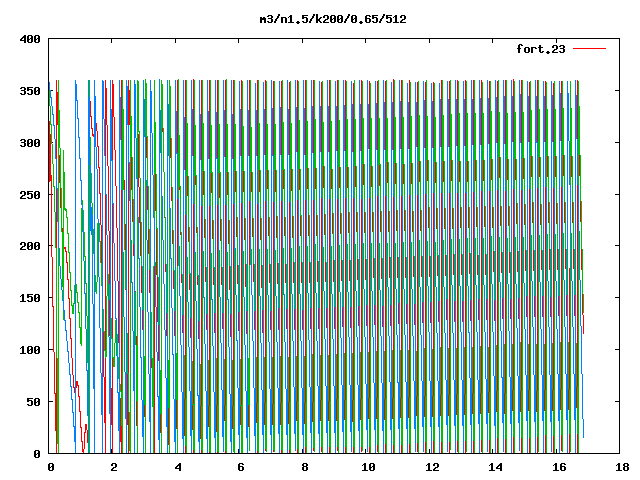The image size is (640, 480).
Task: Click the fort.23 legend label
Action: tap(540, 49)
